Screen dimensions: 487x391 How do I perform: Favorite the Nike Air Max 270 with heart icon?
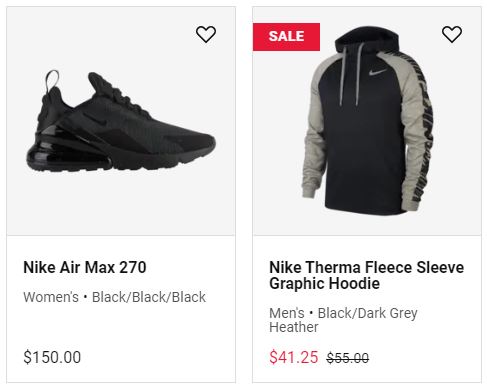pos(206,34)
